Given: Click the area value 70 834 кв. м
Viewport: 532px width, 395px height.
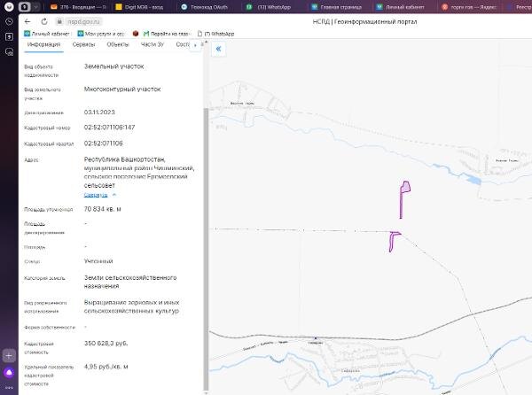Looking at the screenshot, I should pos(102,209).
